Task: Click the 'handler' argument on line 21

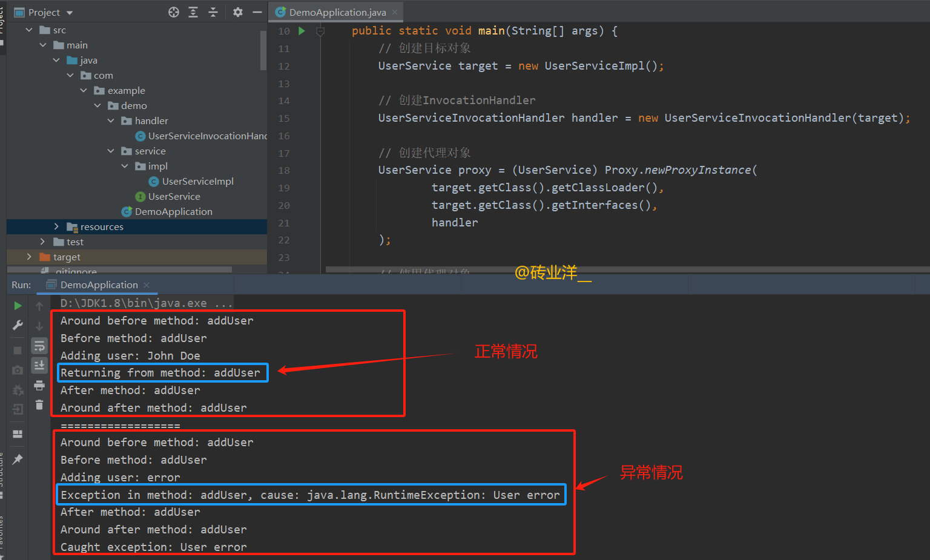Action: (455, 222)
